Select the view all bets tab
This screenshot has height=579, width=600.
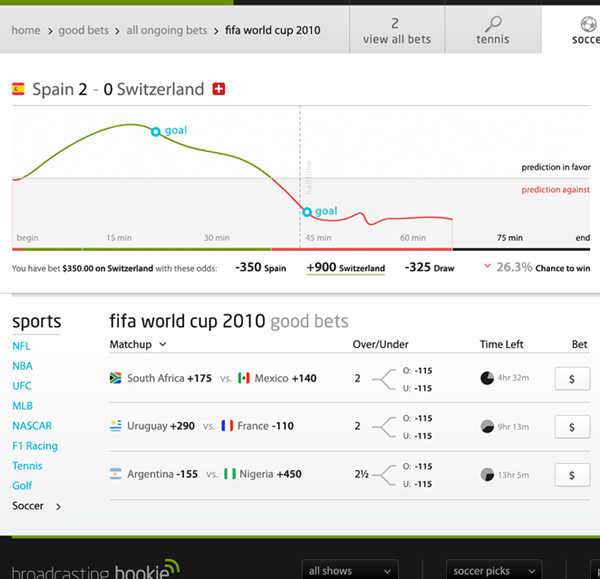(x=397, y=30)
